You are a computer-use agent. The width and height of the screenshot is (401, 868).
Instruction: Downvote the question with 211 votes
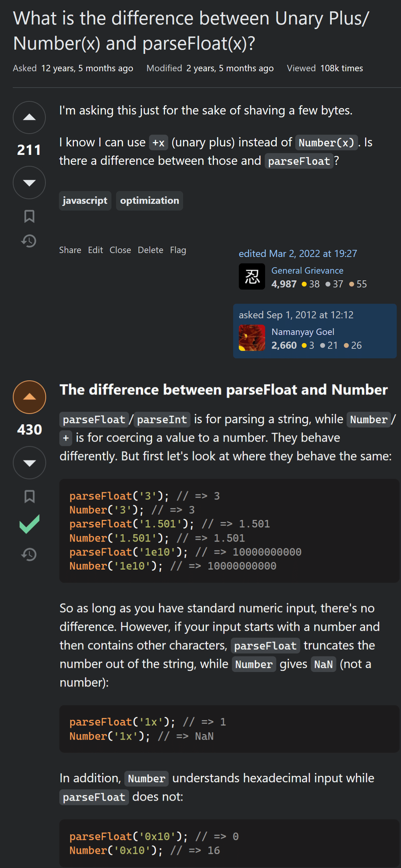(x=29, y=183)
